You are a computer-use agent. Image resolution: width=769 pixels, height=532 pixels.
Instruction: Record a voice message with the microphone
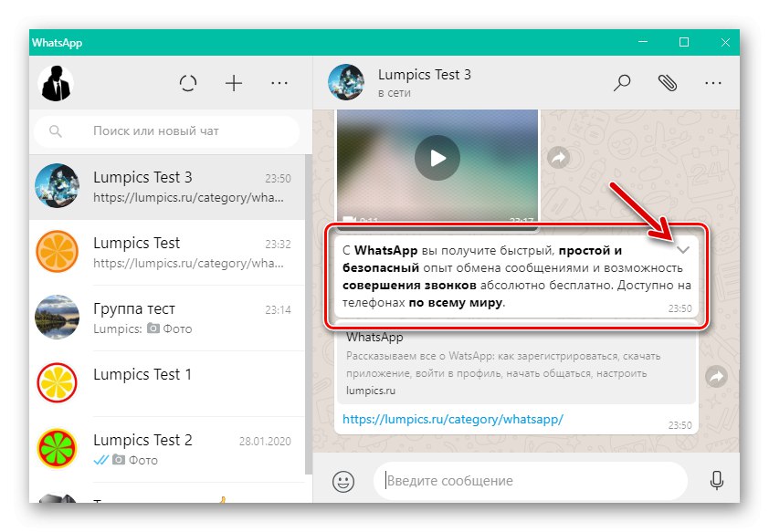tap(717, 481)
